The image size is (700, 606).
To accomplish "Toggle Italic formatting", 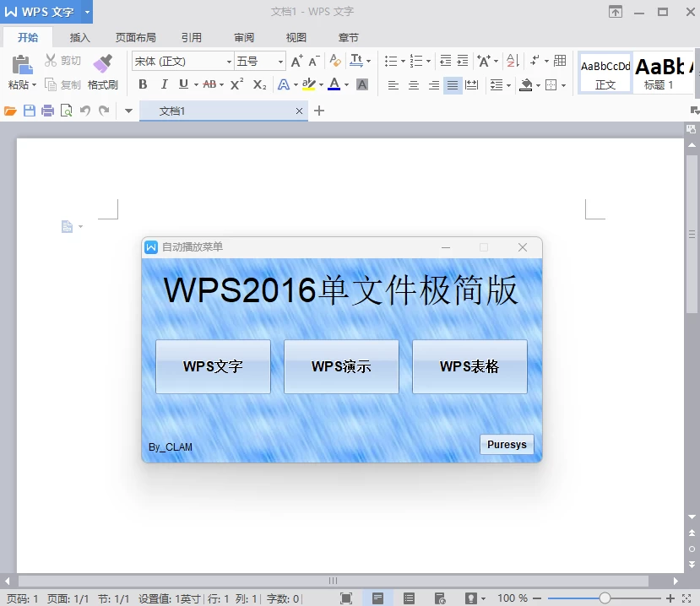I will 163,84.
